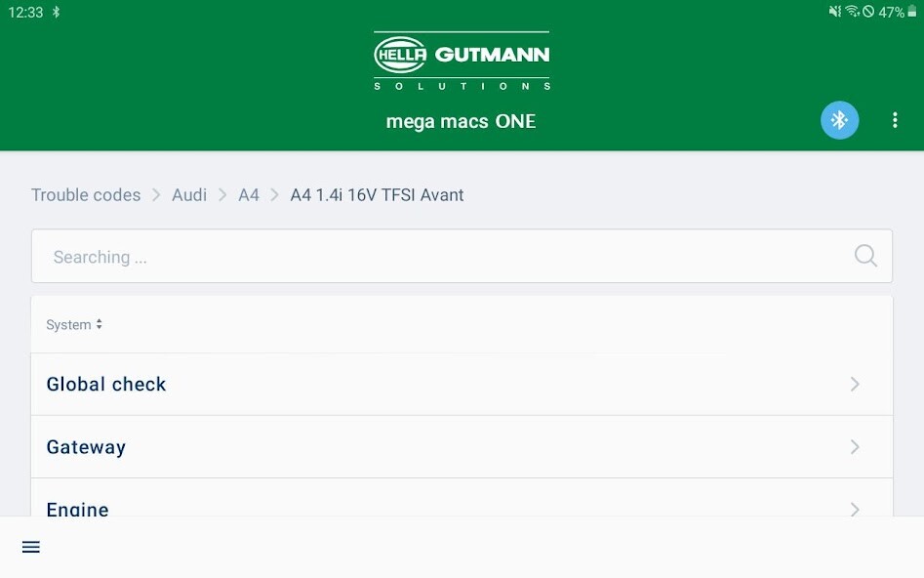Tap the Wi-Fi status icon

[x=852, y=12]
